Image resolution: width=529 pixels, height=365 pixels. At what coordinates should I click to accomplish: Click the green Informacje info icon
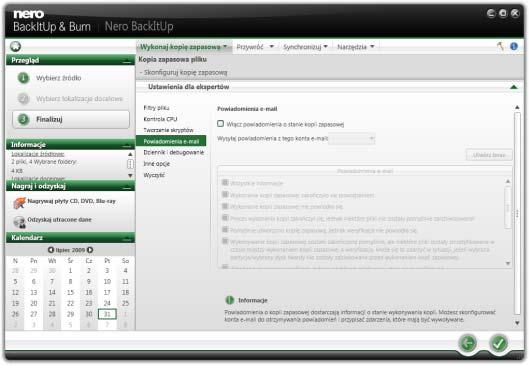click(229, 300)
